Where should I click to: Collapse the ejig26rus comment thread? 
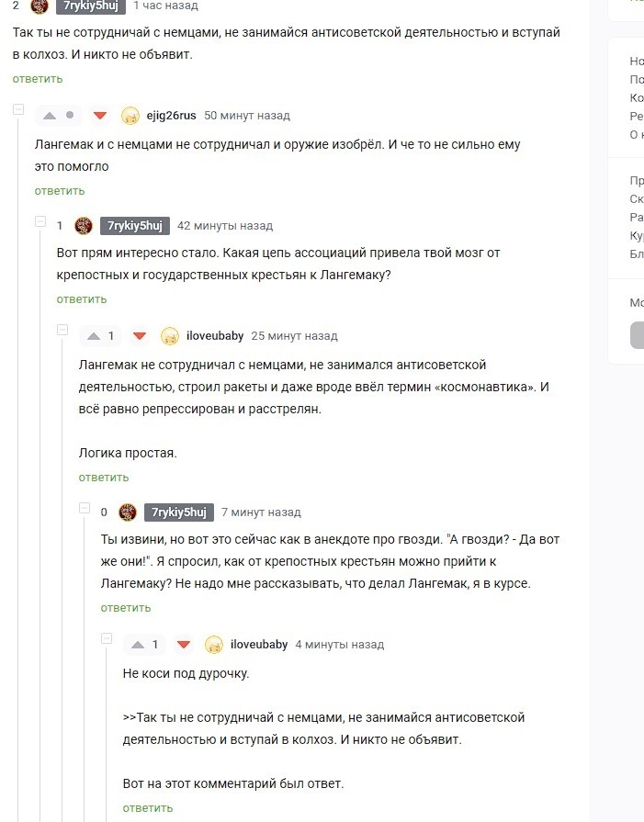(x=18, y=110)
